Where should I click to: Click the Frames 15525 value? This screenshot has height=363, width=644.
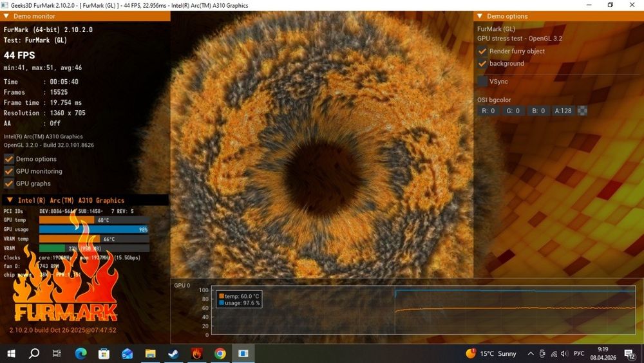click(59, 93)
